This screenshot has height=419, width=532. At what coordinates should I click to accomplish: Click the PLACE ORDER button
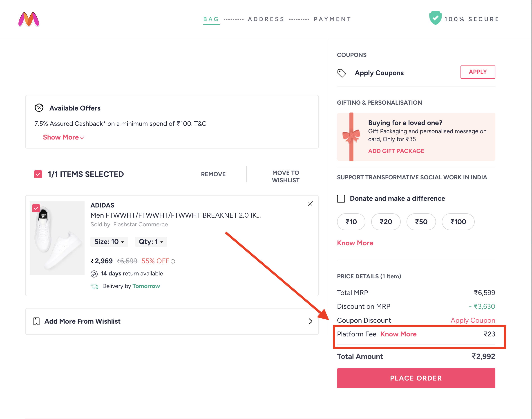[x=416, y=378]
